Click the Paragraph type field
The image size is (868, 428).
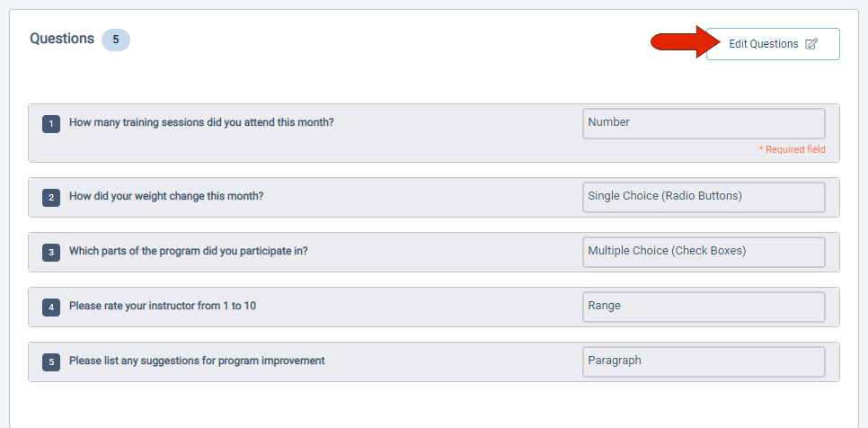704,361
